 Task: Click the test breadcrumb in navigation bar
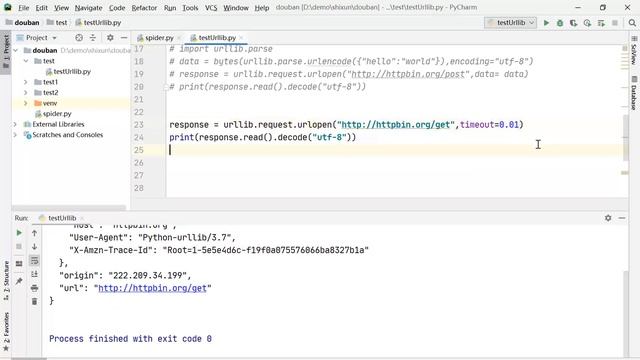tap(57, 23)
